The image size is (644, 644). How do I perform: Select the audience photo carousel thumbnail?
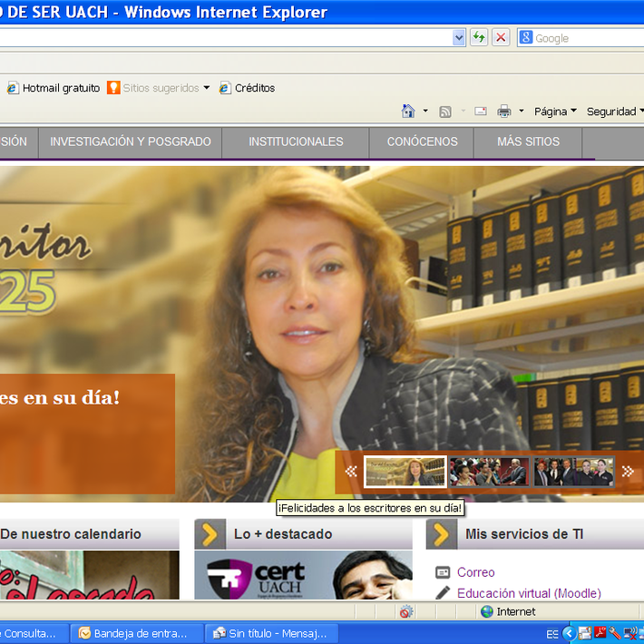coord(489,472)
